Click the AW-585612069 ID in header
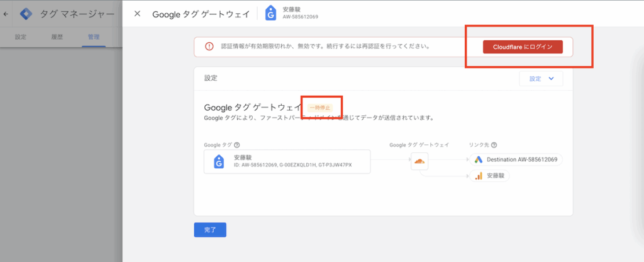 301,17
